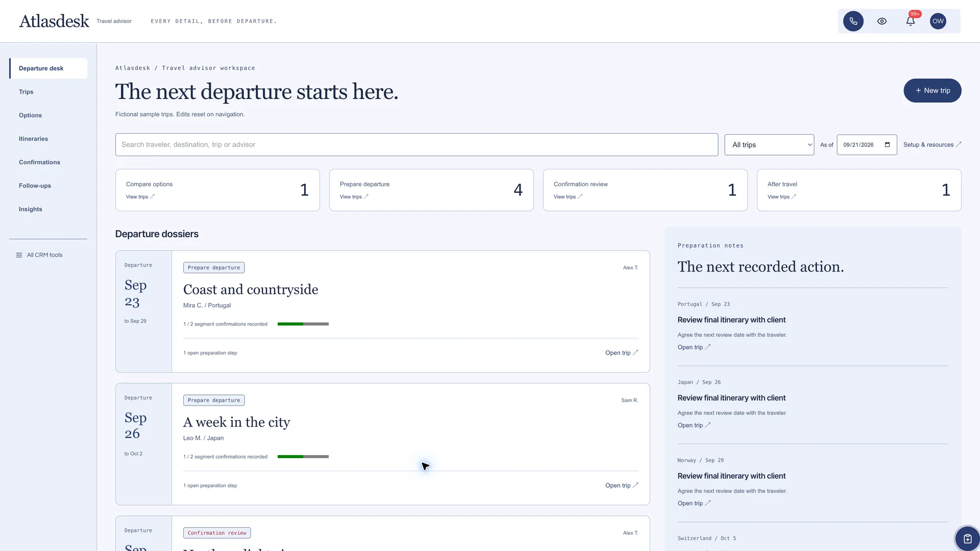Click the As of date field 09/21/2026

tap(867, 145)
